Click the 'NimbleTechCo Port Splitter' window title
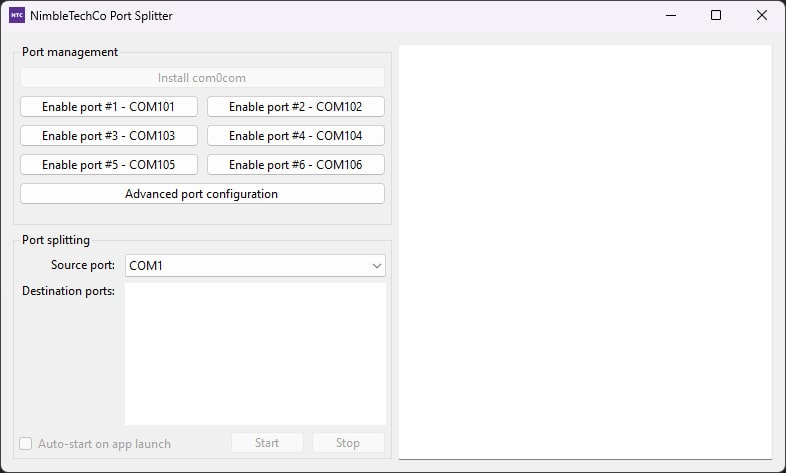786x473 pixels. [101, 16]
